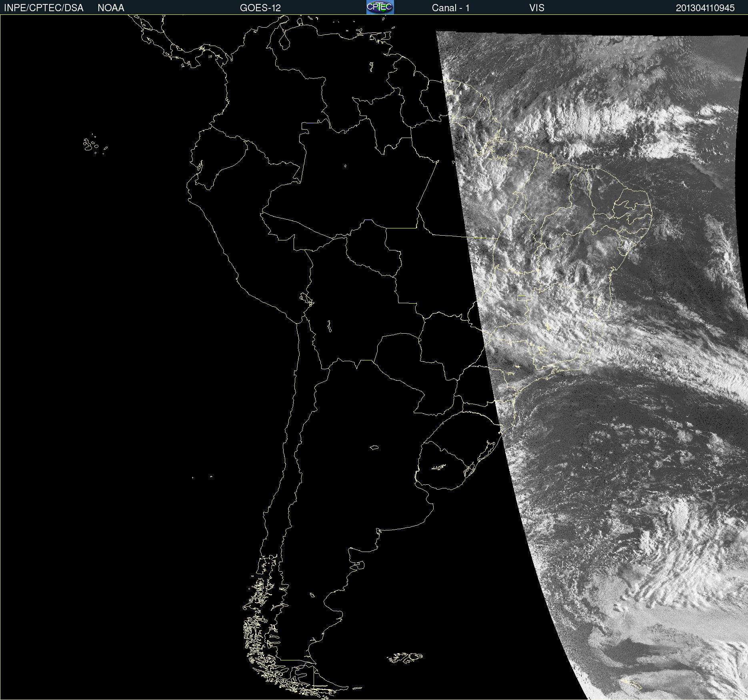Click the CPTEC logo icon
This screenshot has width=748, height=700.
pyautogui.click(x=380, y=7)
